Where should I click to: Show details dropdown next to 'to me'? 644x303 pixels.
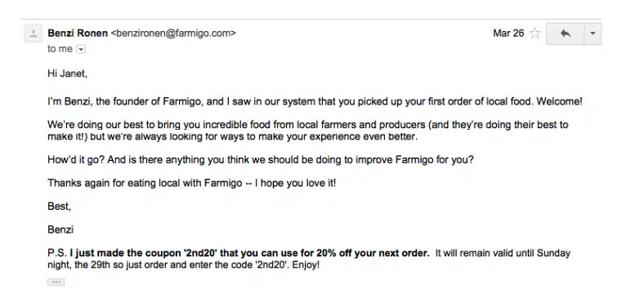tap(82, 49)
